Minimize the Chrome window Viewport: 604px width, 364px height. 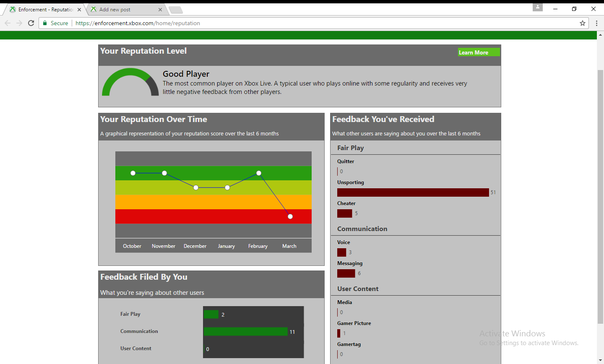[x=555, y=9]
